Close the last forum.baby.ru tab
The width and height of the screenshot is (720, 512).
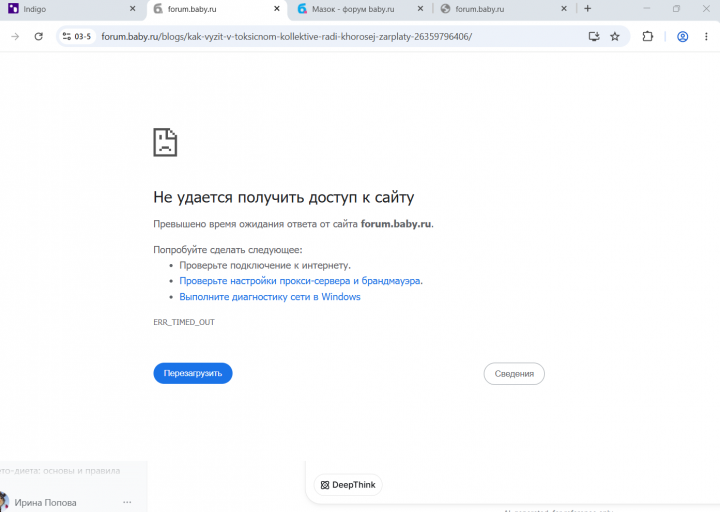tap(564, 9)
